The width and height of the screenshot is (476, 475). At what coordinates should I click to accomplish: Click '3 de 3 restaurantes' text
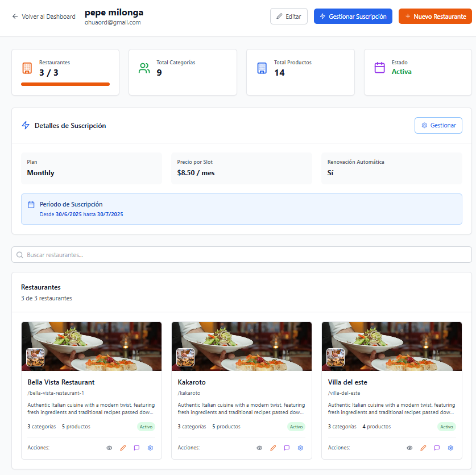(47, 298)
